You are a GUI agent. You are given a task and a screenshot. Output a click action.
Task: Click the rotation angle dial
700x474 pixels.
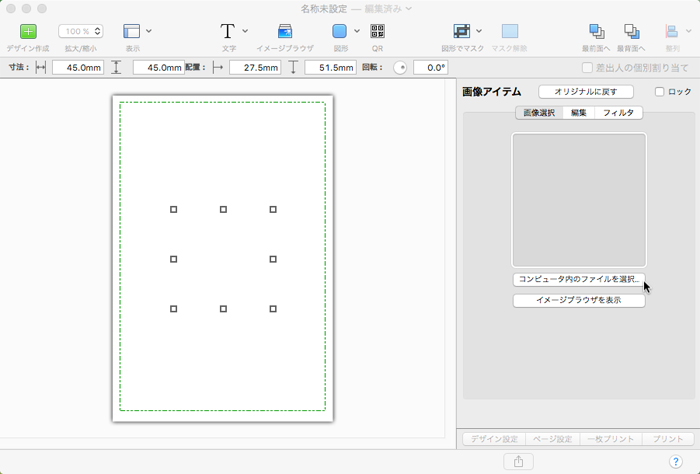[400, 68]
